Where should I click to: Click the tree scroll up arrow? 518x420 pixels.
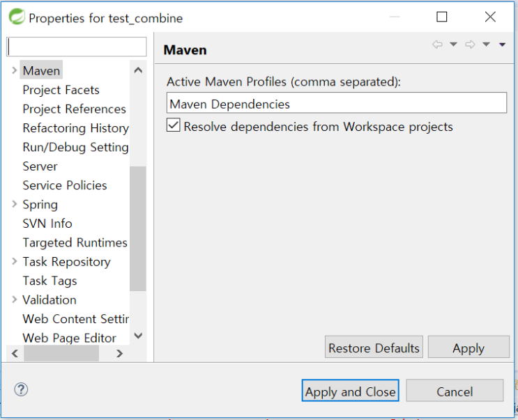(x=138, y=70)
